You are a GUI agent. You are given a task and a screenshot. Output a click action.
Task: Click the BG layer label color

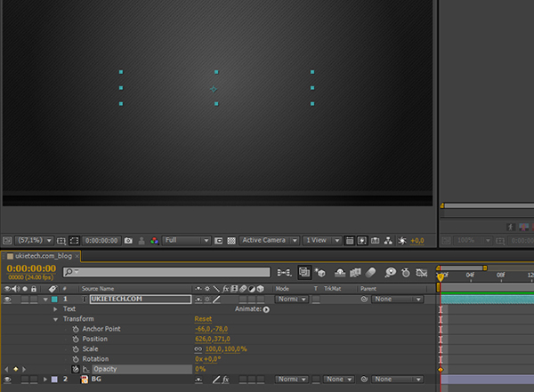[54, 380]
